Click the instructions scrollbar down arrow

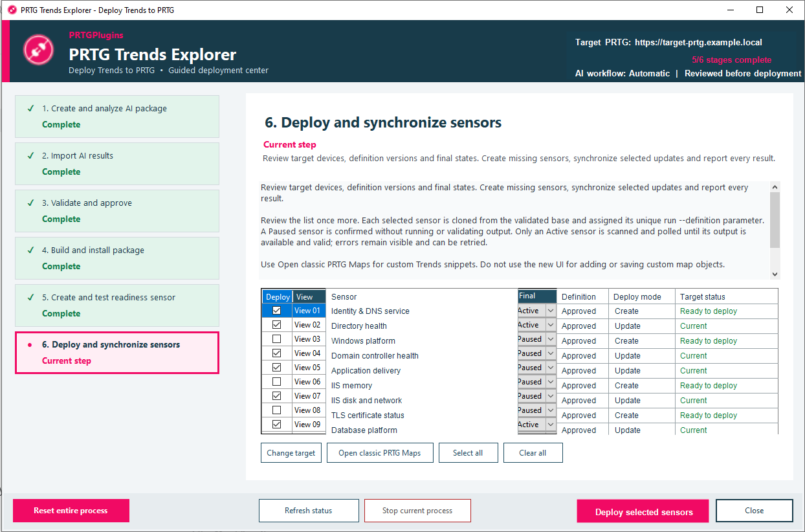[775, 274]
